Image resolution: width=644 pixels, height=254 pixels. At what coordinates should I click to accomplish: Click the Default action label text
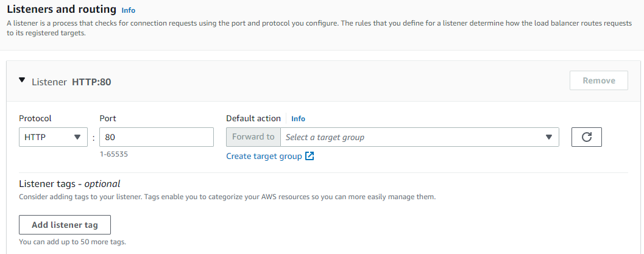coord(253,119)
